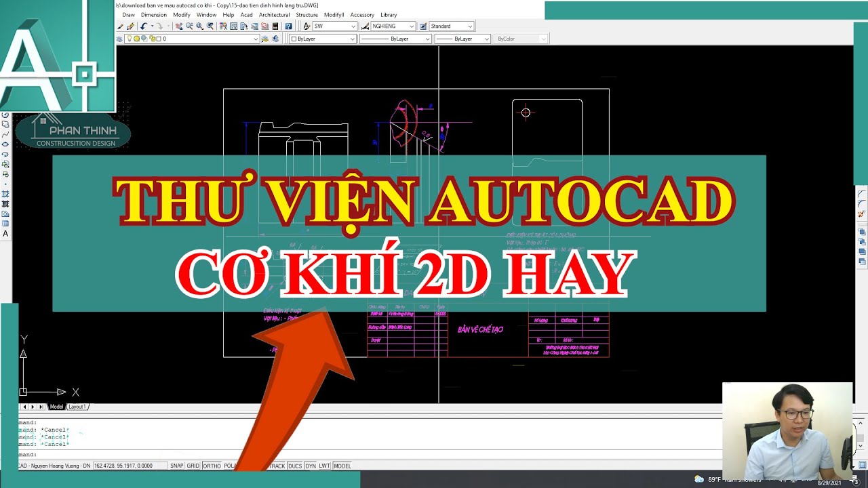Select the Zoom Window tool
868x488 pixels.
199,26
